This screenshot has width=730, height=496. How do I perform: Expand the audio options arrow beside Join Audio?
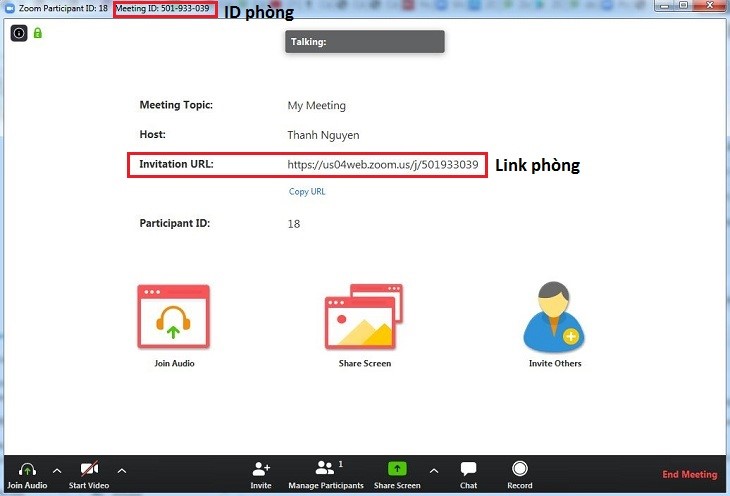(x=57, y=470)
